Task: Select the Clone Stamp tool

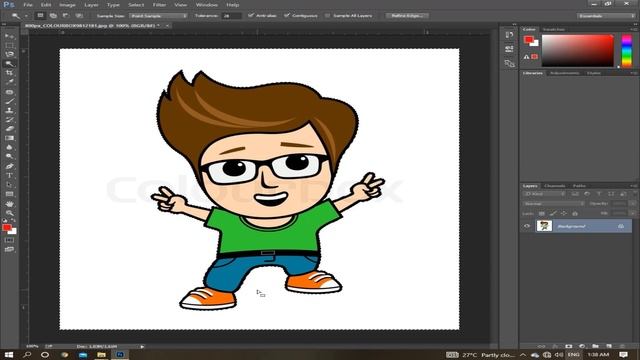Action: point(9,110)
